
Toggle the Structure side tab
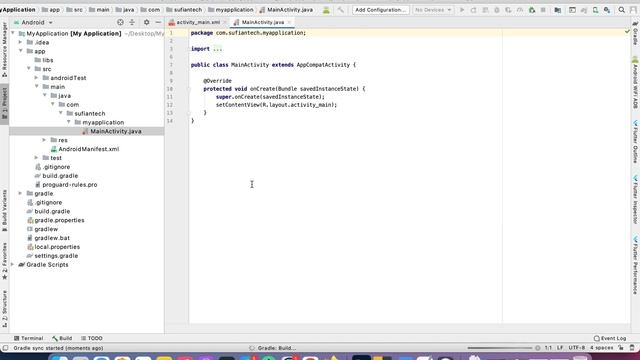coord(4,309)
